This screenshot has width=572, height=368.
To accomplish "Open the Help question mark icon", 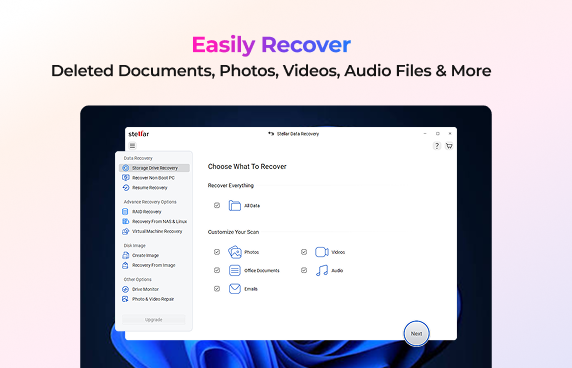I will point(437,146).
